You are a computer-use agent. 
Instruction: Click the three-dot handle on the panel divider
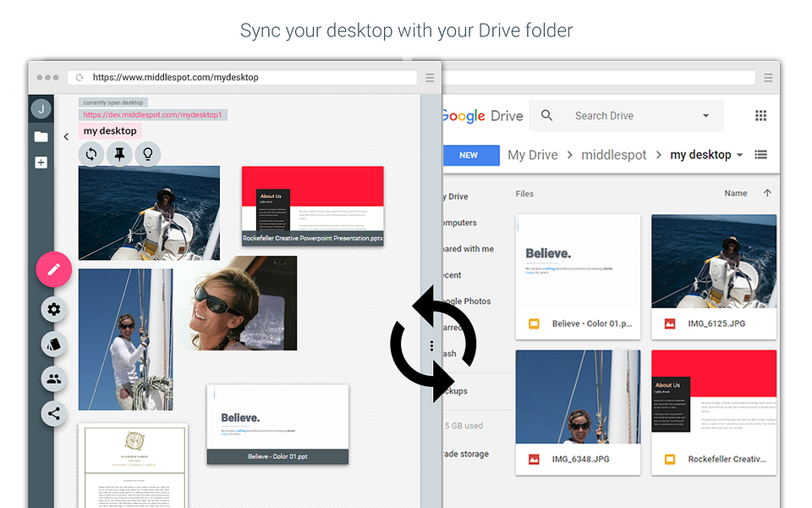[432, 346]
